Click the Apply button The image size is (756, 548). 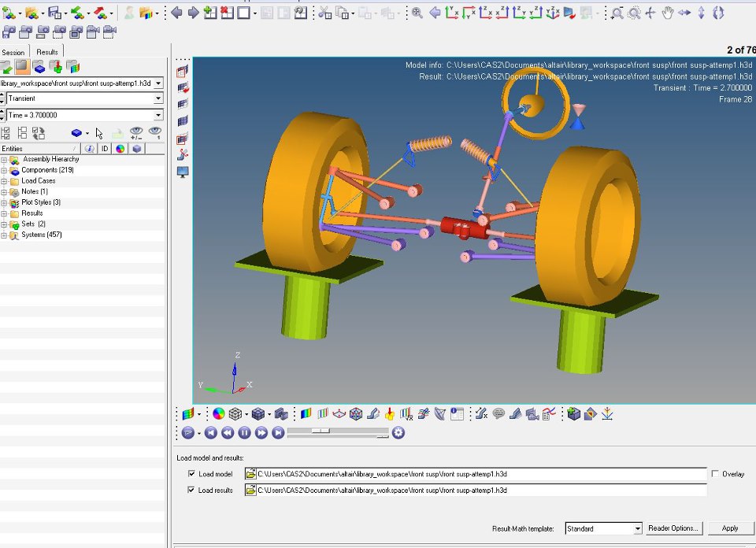coord(729,528)
